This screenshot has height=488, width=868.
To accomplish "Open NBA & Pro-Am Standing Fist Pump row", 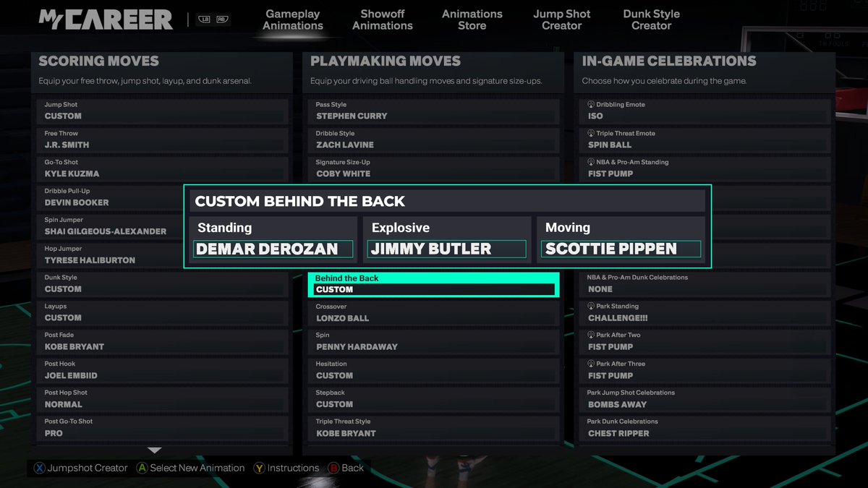I will point(705,169).
